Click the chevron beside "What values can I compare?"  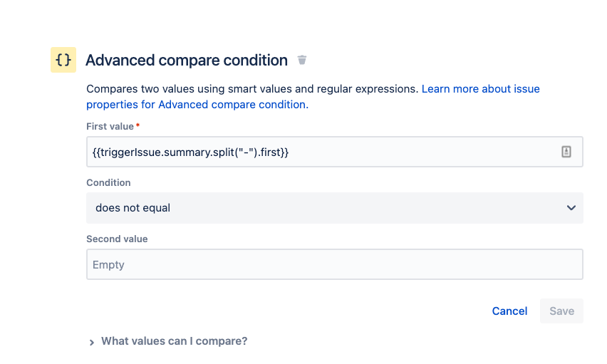tap(92, 342)
